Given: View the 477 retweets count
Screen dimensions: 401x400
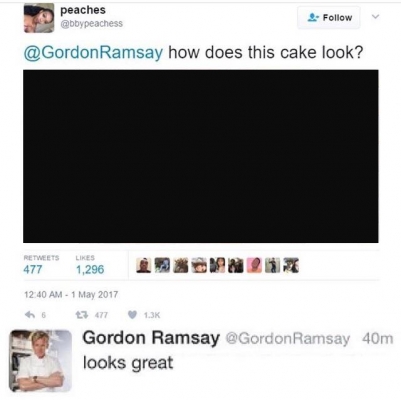Looking at the screenshot, I should click(x=33, y=269).
